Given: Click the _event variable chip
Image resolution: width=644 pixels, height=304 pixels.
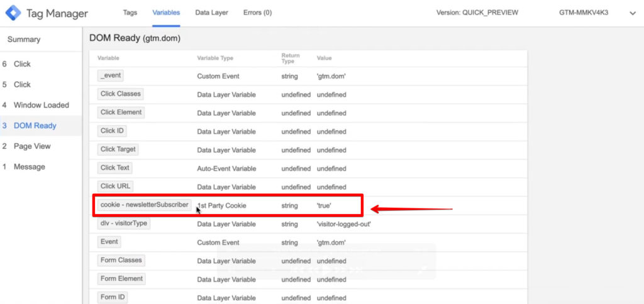Looking at the screenshot, I should click(x=111, y=75).
